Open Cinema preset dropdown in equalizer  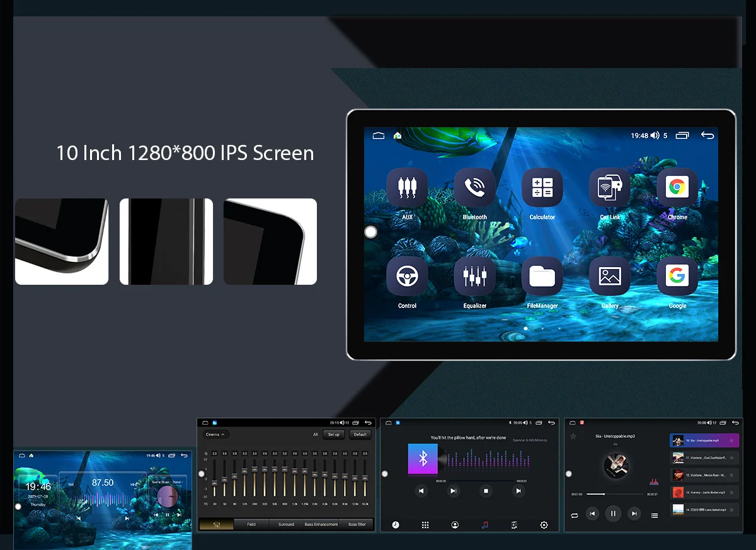tap(215, 435)
